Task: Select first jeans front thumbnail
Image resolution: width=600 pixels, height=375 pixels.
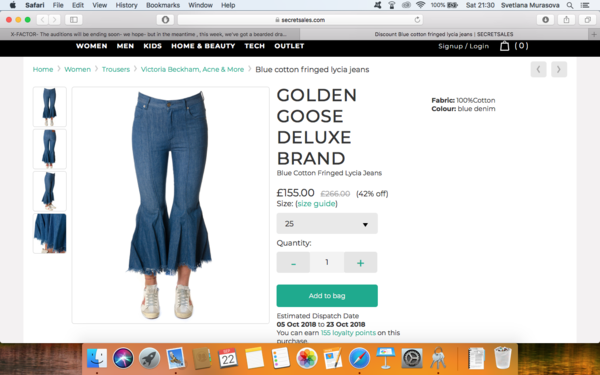Action: point(50,106)
